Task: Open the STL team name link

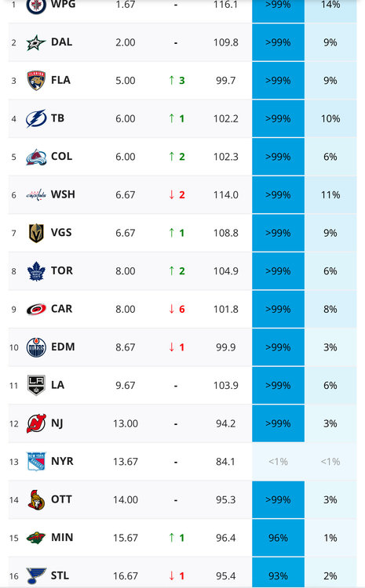Action: (x=60, y=575)
